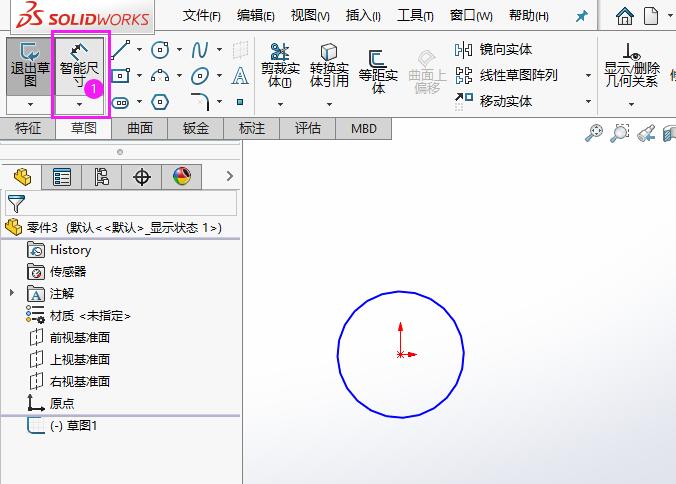
Task: Click Move Entities (移动实体)
Action: point(493,101)
